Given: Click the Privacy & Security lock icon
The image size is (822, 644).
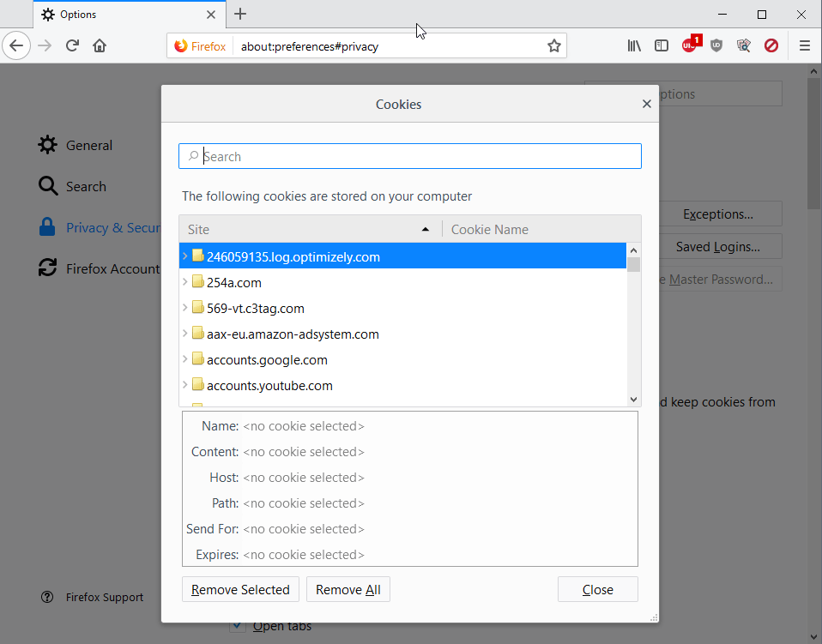Looking at the screenshot, I should 47,227.
